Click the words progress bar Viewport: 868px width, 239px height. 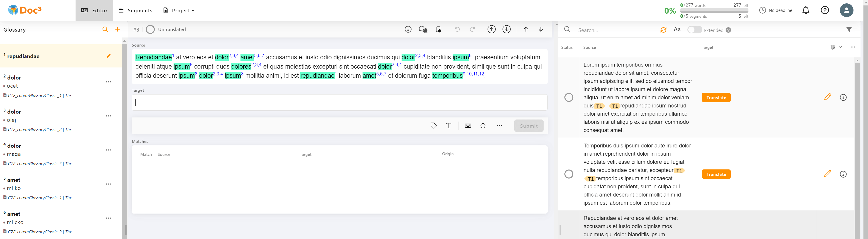pos(714,10)
